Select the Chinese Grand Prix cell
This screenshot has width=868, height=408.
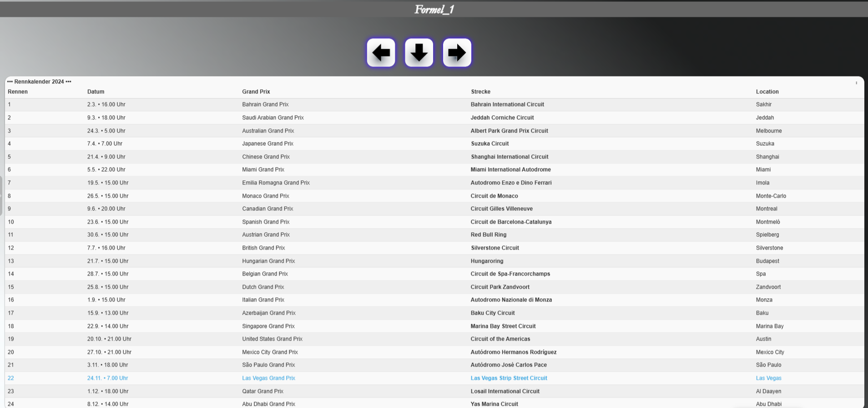click(266, 157)
